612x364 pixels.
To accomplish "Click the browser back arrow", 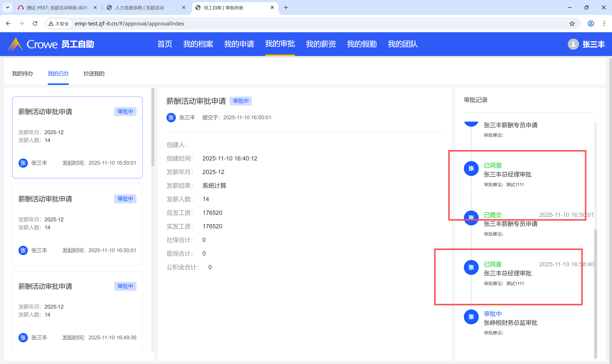I will pos(8,24).
